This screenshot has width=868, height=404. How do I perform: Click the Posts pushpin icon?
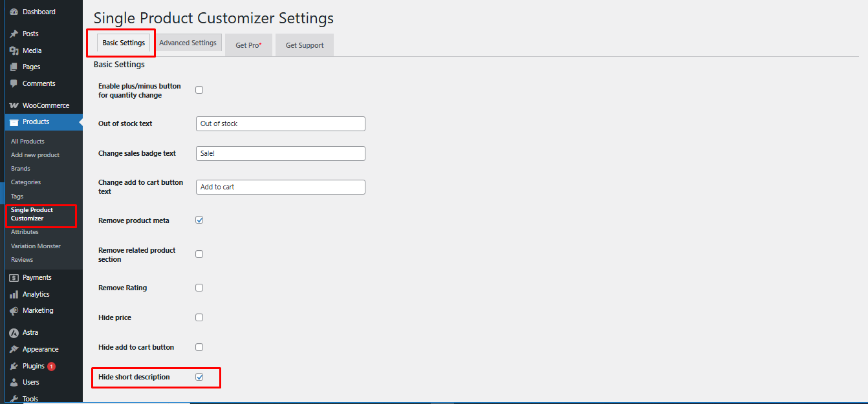coord(14,34)
